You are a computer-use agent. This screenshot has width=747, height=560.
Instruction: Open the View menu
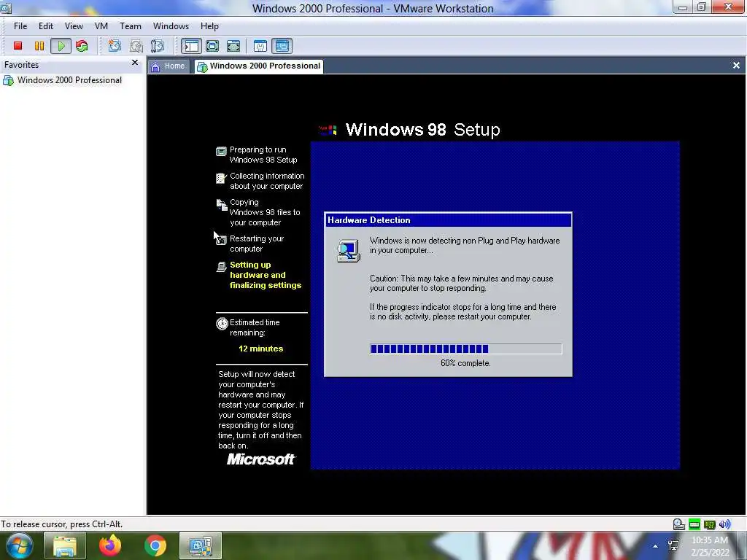click(x=74, y=26)
